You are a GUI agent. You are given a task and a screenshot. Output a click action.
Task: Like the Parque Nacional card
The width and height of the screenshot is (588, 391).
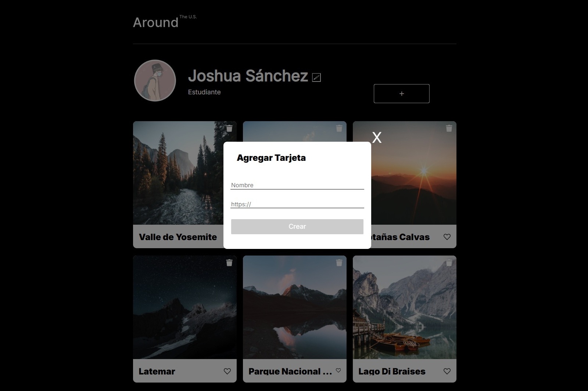click(x=338, y=370)
